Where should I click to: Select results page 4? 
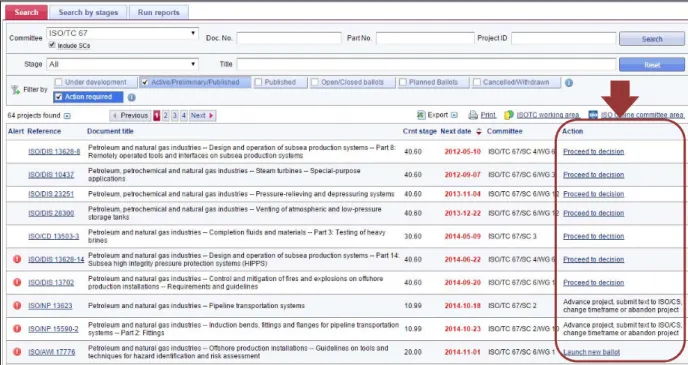pos(184,115)
